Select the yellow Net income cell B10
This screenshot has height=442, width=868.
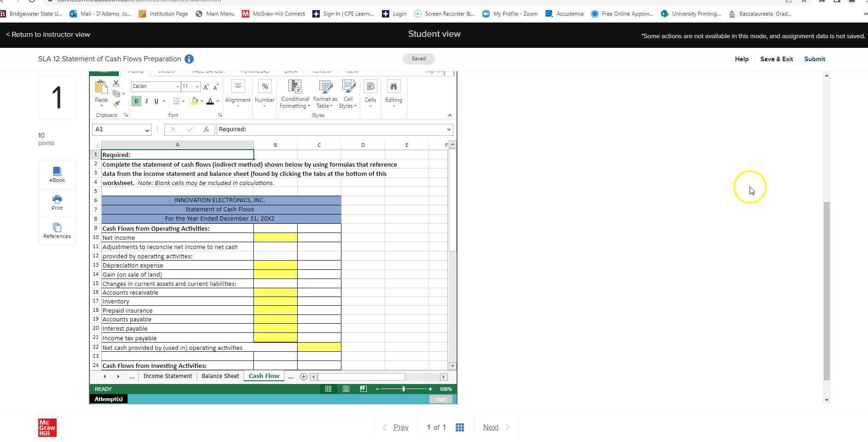tap(275, 238)
